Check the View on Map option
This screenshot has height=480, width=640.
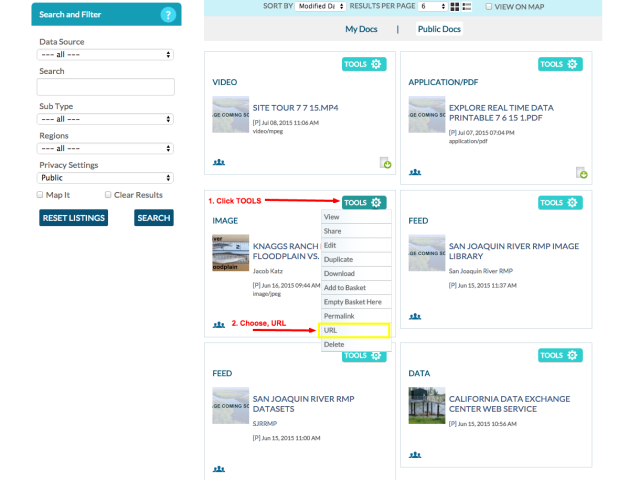(x=488, y=6)
